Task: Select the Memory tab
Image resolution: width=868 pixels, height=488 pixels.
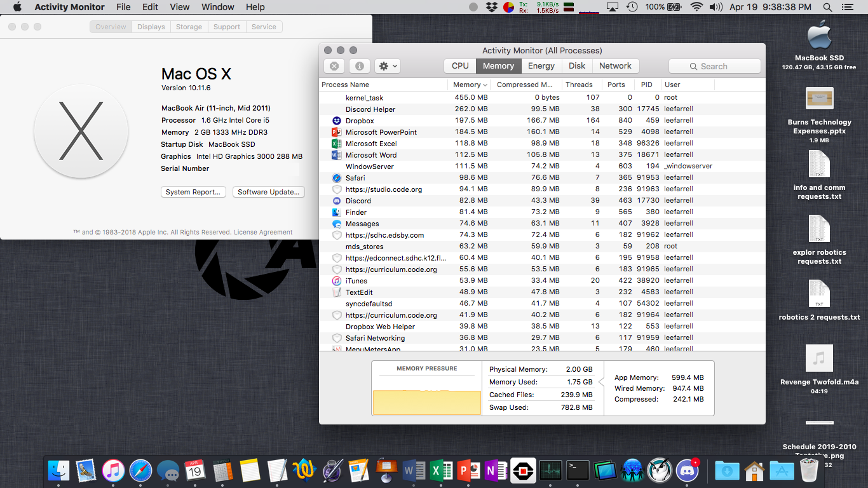Action: click(x=498, y=66)
